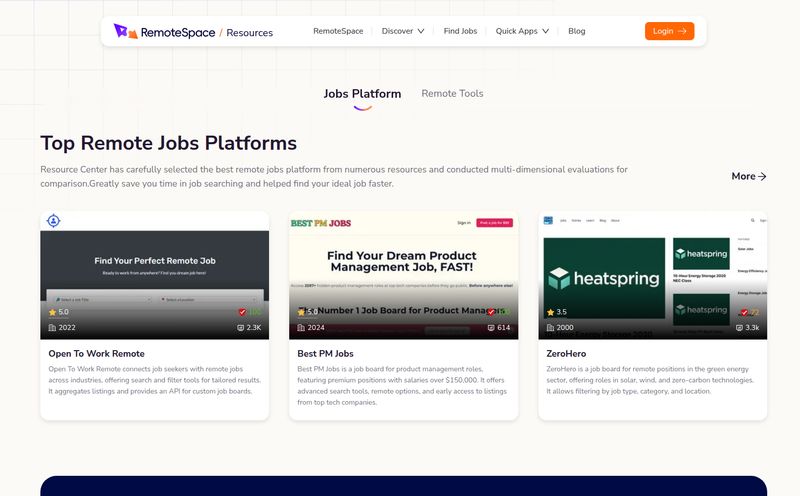800x496 pixels.
Task: Open the Blog nav link
Action: [577, 31]
